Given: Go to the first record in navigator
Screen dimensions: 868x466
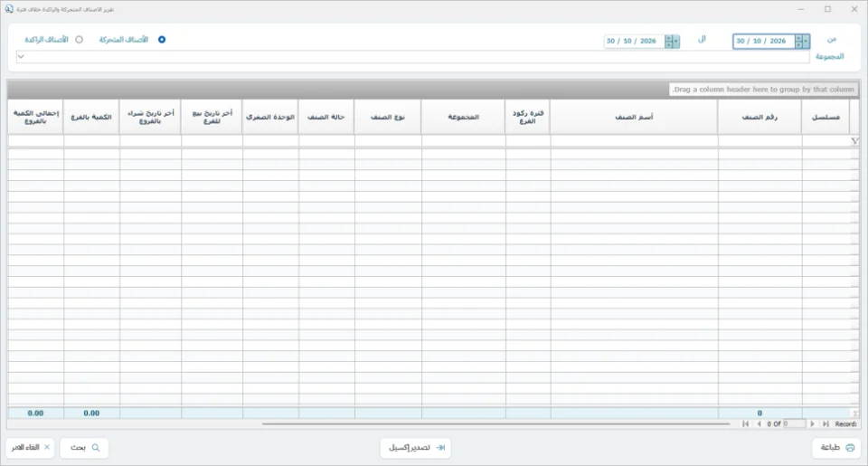Looking at the screenshot, I should 746,423.
